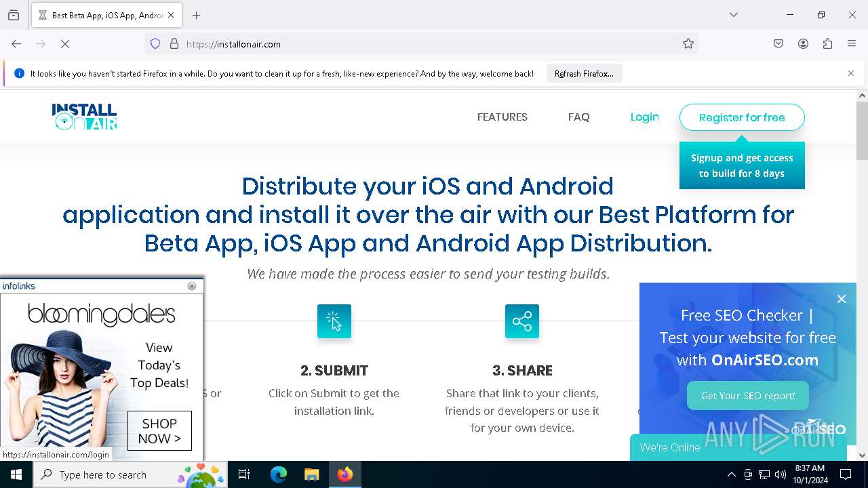Open the Install On Air logo homepage
The width and height of the screenshot is (868, 488).
pyautogui.click(x=84, y=117)
